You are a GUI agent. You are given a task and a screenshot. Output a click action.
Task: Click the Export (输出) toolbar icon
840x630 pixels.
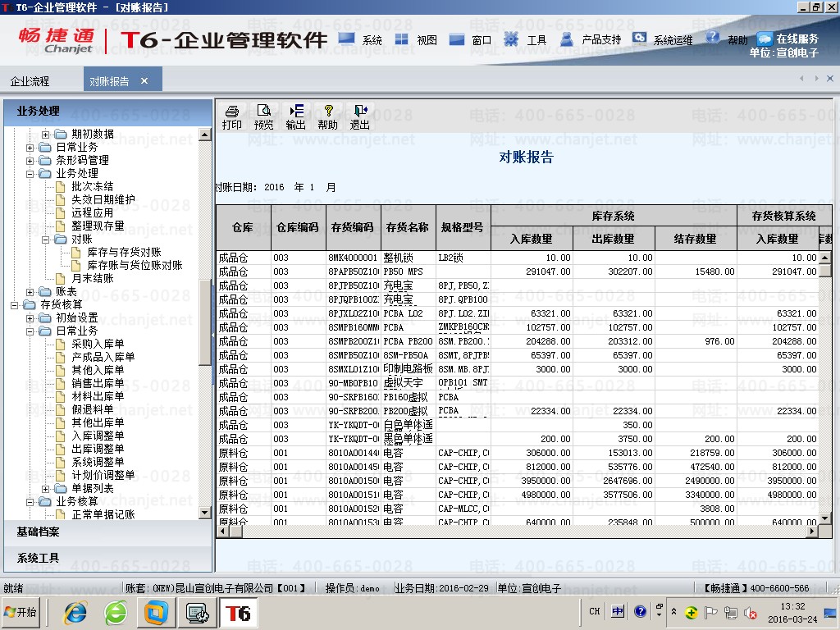tap(295, 116)
